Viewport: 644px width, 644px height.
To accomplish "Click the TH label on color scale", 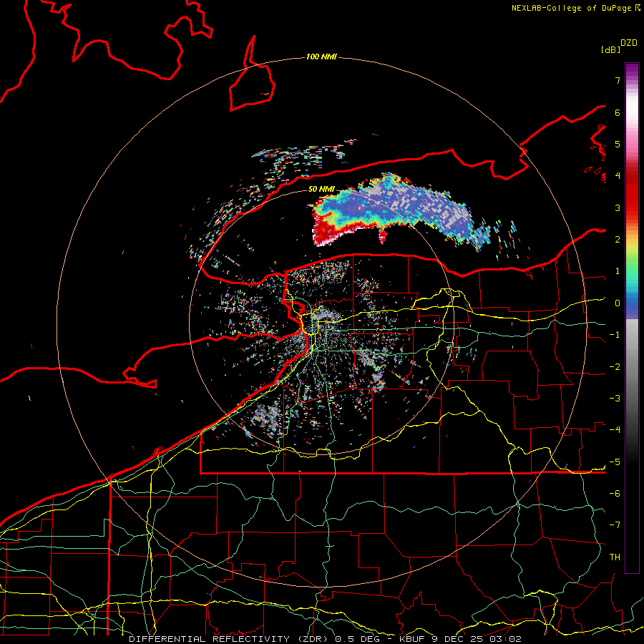I will [615, 557].
